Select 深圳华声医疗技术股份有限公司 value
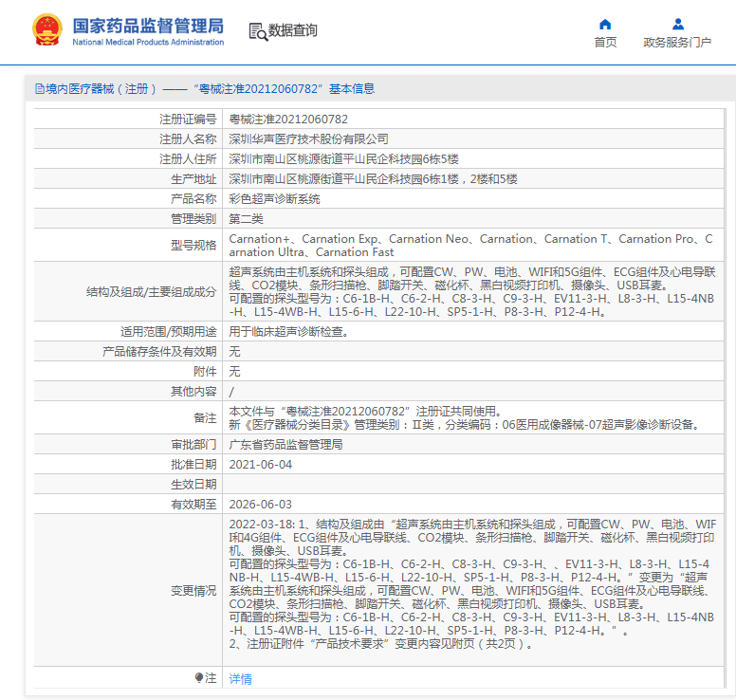This screenshot has width=736, height=700. 309,139
